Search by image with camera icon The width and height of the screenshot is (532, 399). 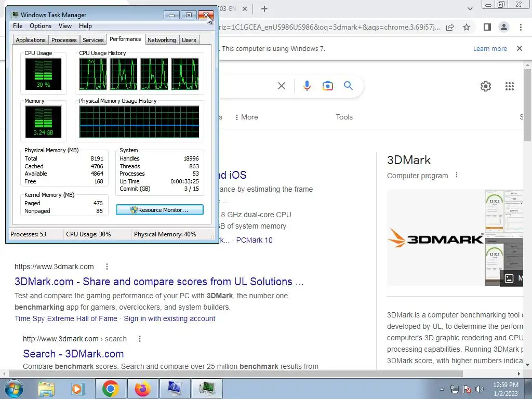327,86
